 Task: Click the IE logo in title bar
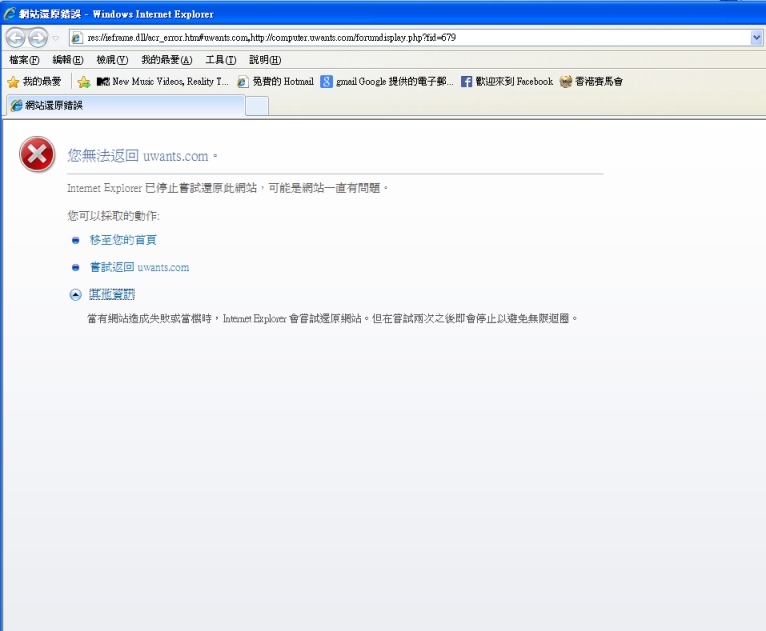(x=10, y=14)
